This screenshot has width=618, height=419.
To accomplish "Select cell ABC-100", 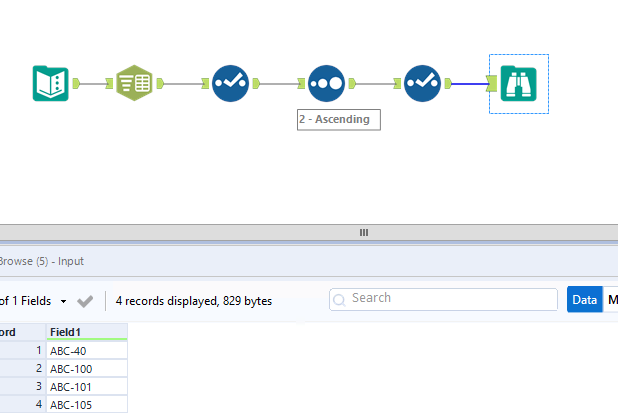I will click(87, 369).
